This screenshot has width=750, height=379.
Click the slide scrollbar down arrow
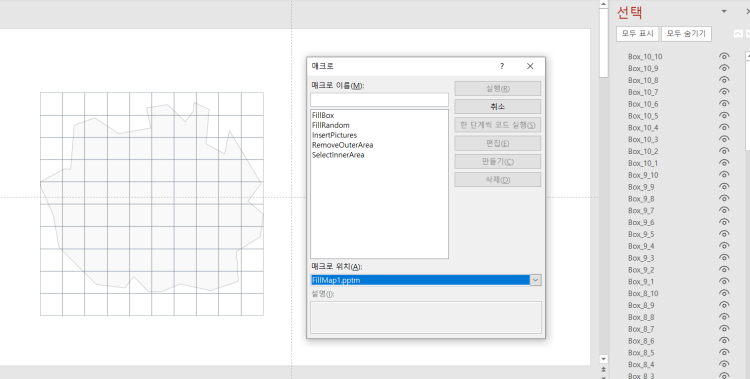tap(604, 359)
